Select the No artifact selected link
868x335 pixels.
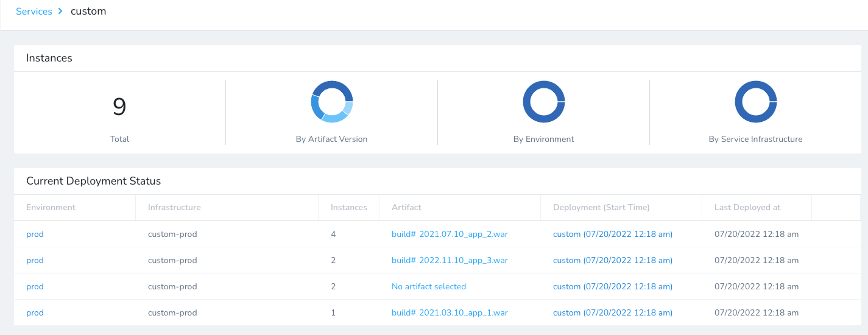click(429, 286)
